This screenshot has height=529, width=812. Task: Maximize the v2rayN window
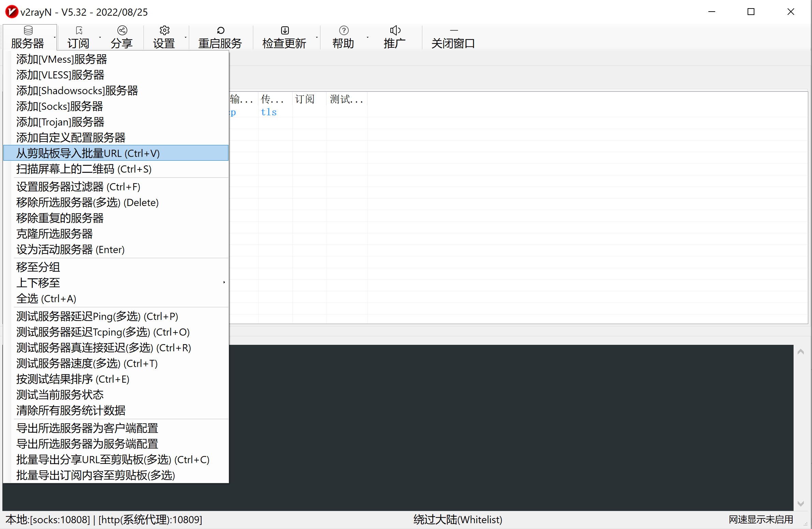tap(751, 12)
